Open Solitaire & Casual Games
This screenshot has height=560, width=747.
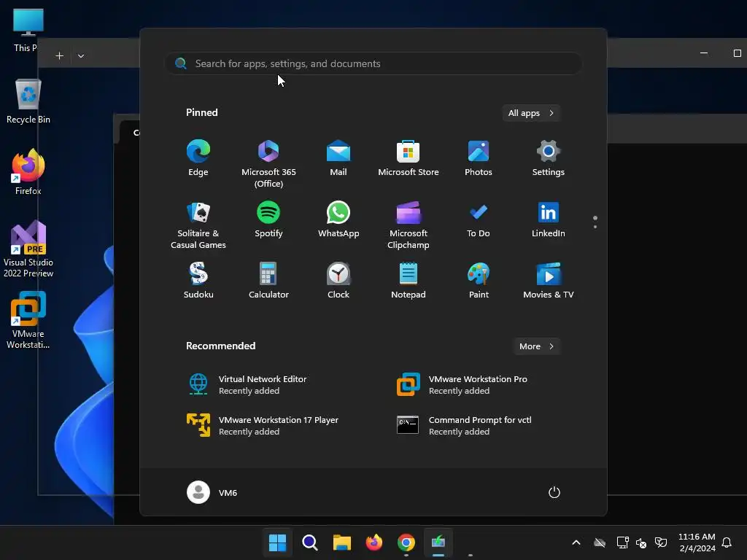click(198, 225)
